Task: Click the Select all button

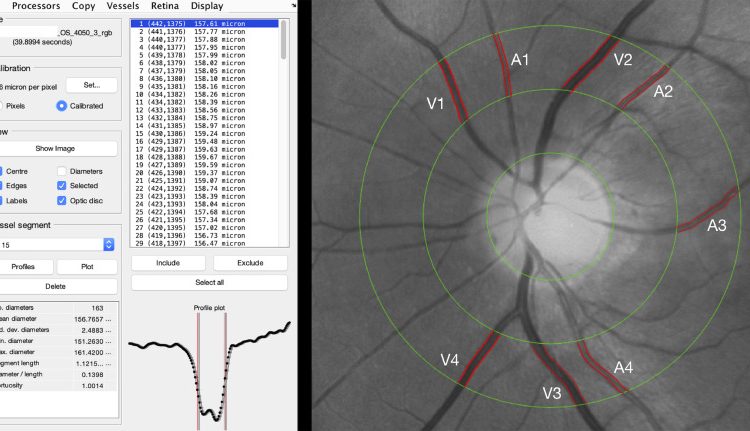Action: (209, 283)
